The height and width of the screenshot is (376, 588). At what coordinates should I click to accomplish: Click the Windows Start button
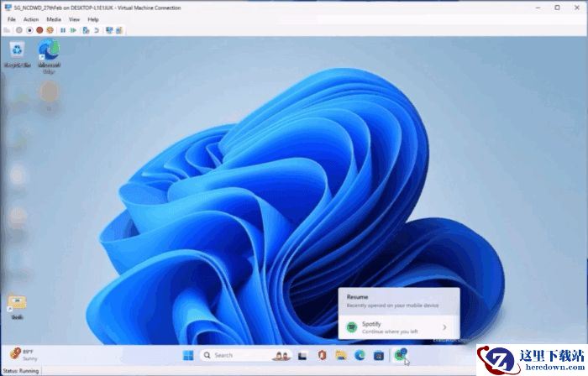pos(187,355)
